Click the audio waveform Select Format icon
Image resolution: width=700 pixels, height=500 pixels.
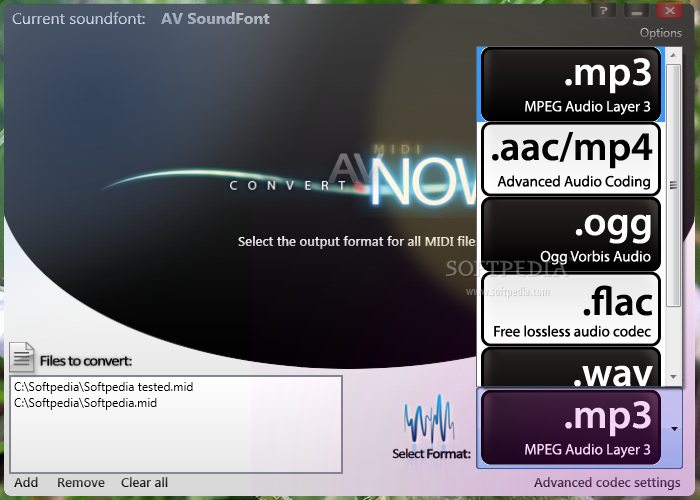(429, 419)
